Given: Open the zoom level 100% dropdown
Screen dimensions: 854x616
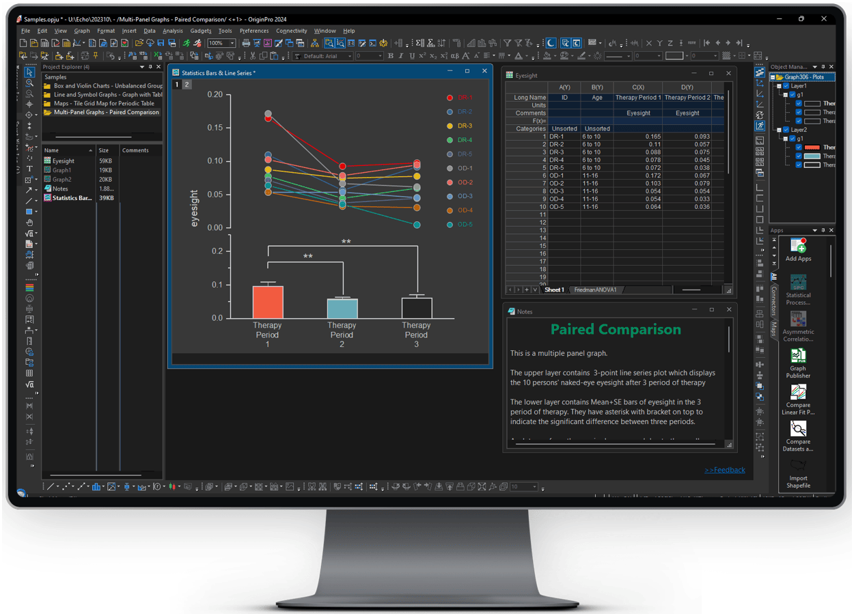Looking at the screenshot, I should click(x=233, y=43).
